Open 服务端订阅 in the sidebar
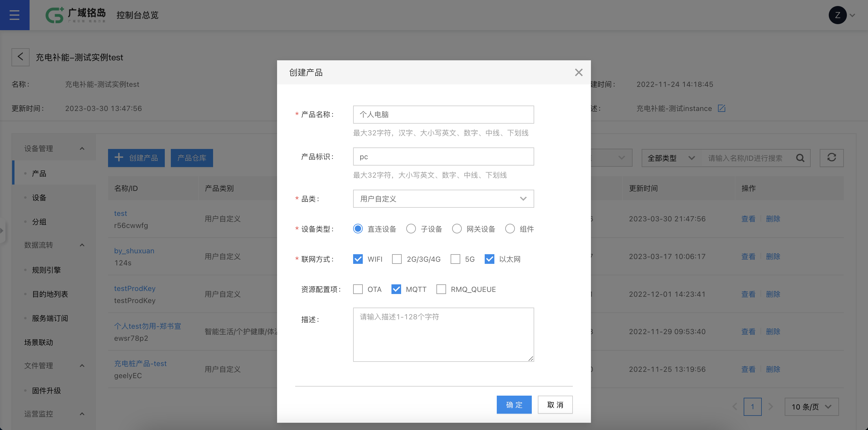This screenshot has width=868, height=430. click(50, 318)
